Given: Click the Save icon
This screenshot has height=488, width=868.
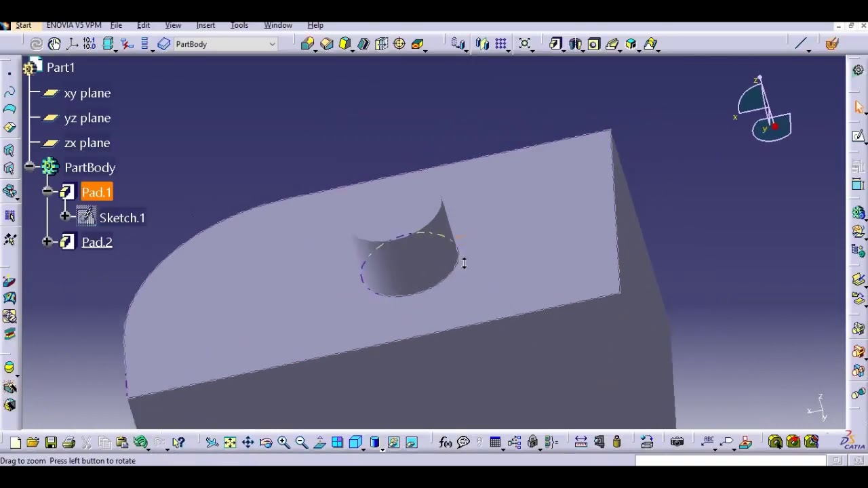Looking at the screenshot, I should (51, 443).
